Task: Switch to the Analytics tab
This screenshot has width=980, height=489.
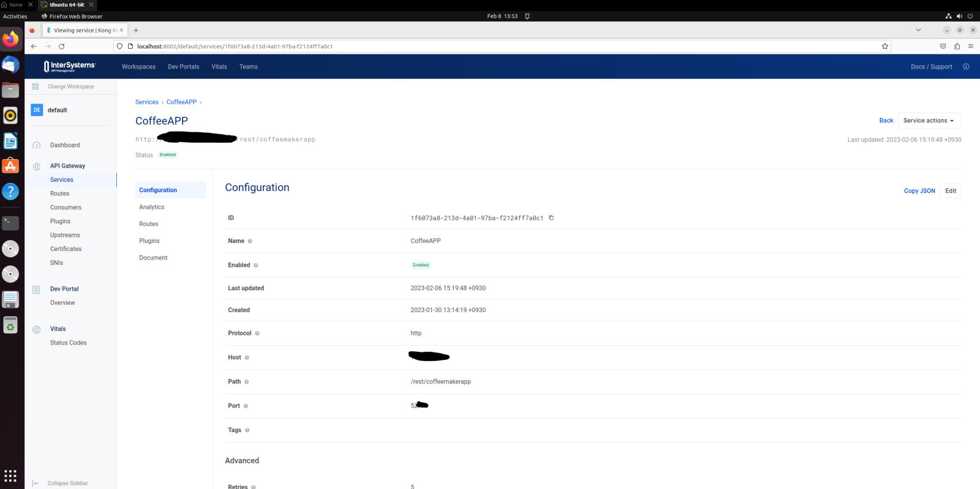Action: point(152,207)
